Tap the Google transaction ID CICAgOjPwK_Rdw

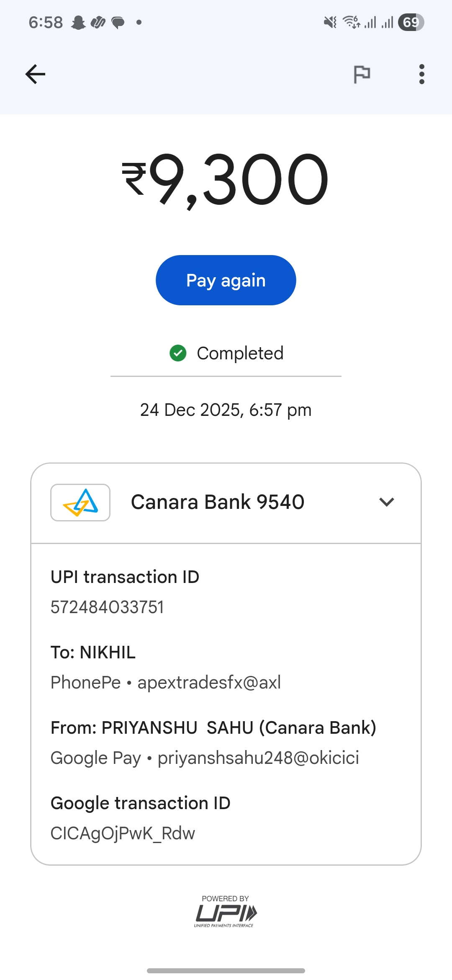click(123, 833)
